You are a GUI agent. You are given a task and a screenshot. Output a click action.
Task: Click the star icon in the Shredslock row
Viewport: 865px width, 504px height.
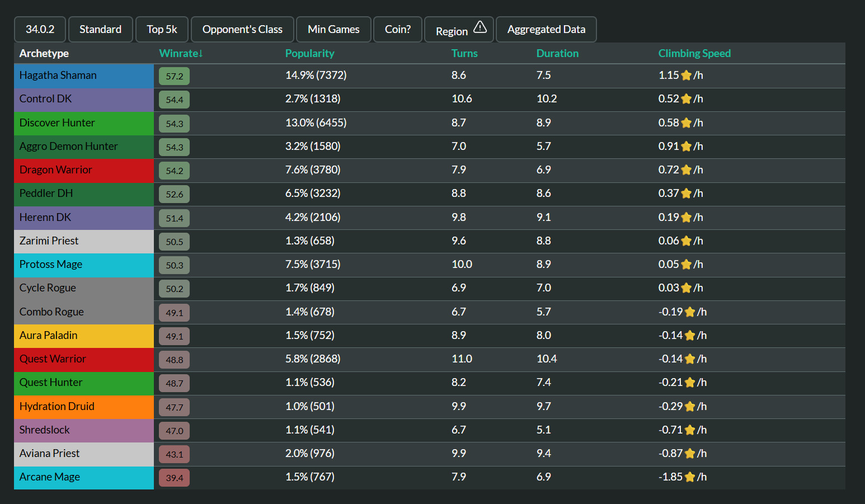pyautogui.click(x=689, y=430)
